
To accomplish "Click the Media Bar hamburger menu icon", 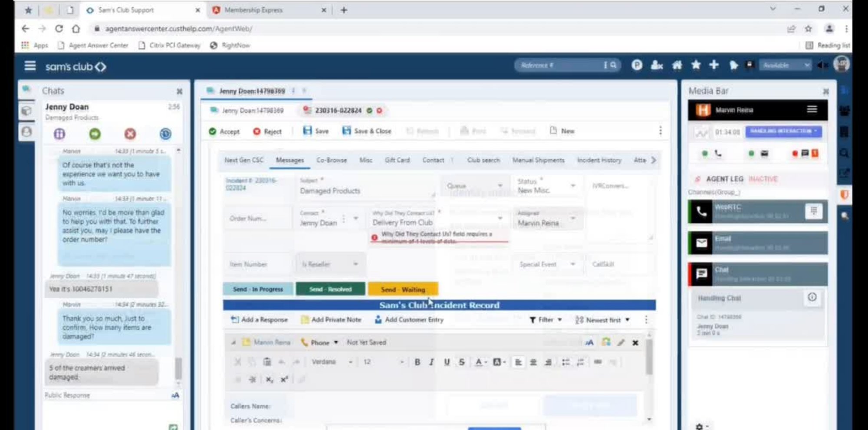I will (812, 110).
